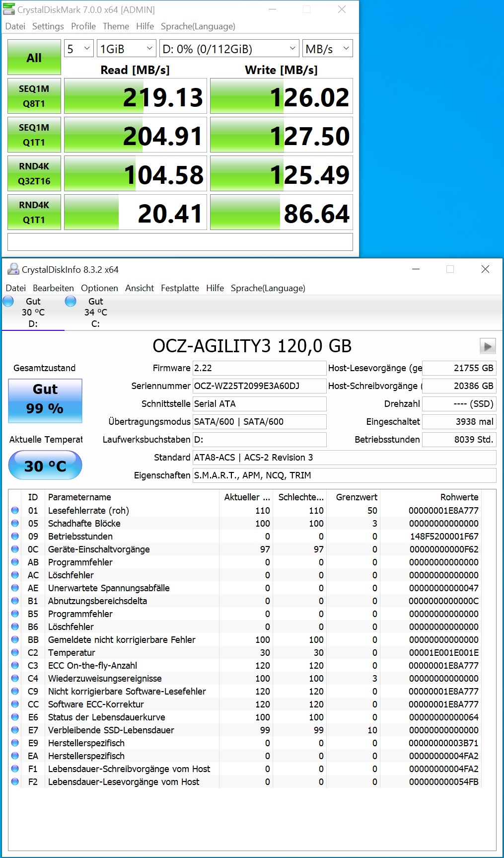This screenshot has height=858, width=504.
Task: Click the CrystalDiskMark title bar app icon
Action: click(x=9, y=9)
